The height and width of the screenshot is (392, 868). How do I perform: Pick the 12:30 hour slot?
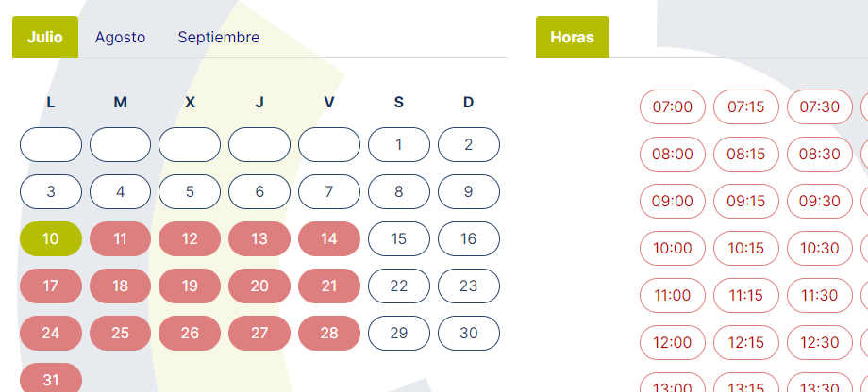point(819,342)
